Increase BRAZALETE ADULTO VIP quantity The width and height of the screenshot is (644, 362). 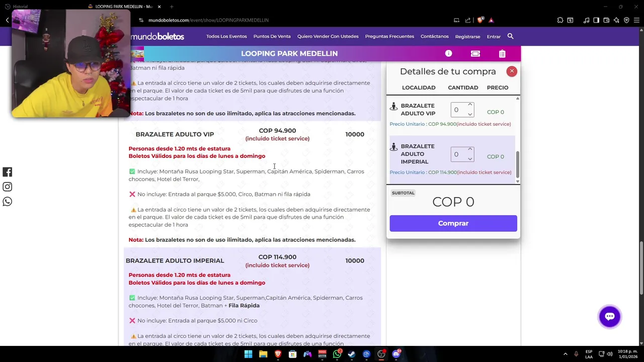(470, 105)
